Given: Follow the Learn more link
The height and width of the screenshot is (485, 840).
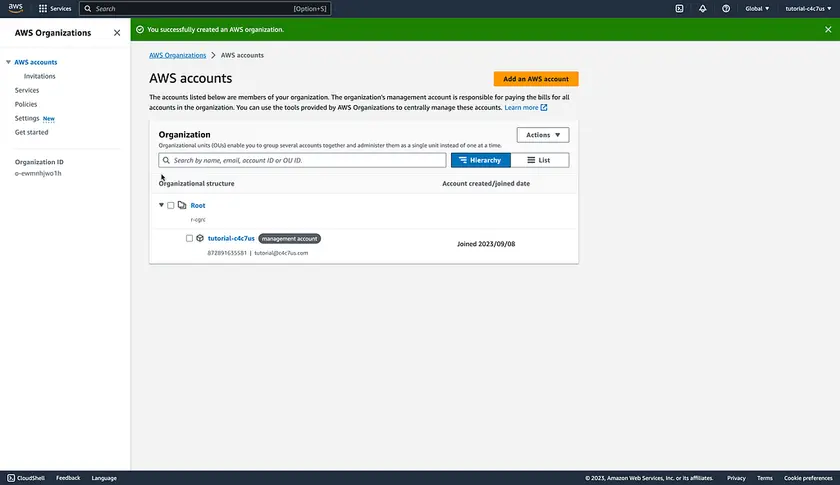Looking at the screenshot, I should [x=521, y=107].
